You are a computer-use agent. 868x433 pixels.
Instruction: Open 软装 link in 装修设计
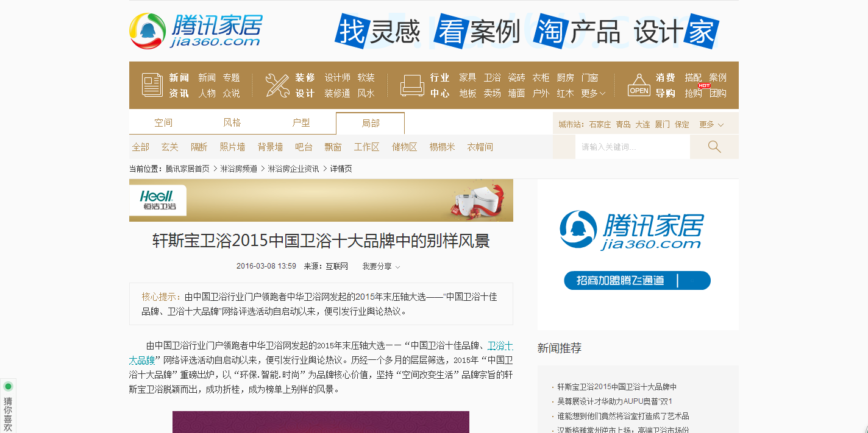point(366,77)
